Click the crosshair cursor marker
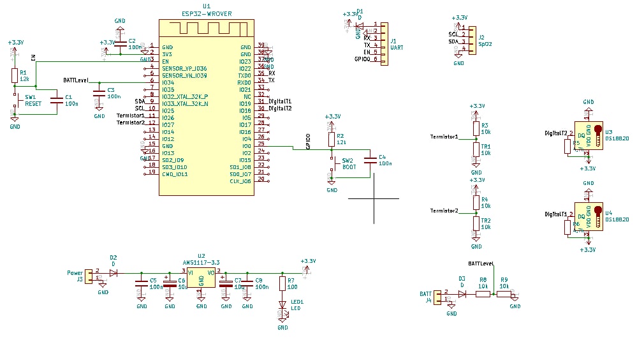This screenshot has height=349, width=644. click(x=374, y=198)
